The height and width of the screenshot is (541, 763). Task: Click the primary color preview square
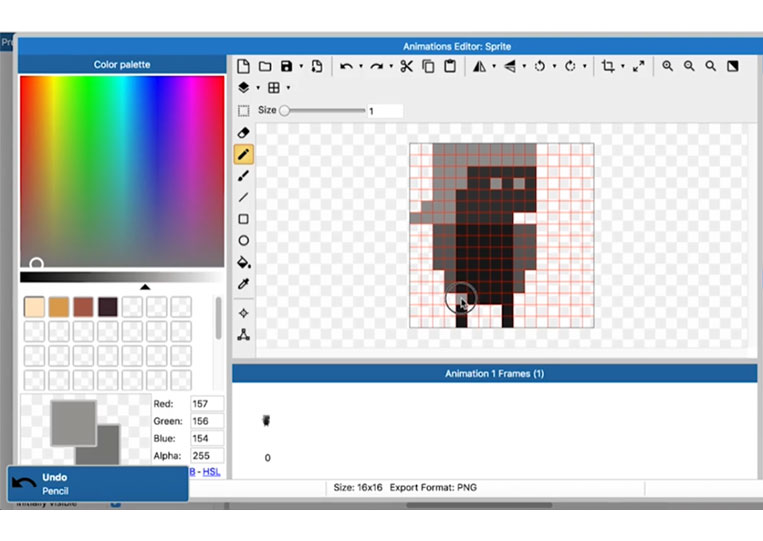click(73, 422)
